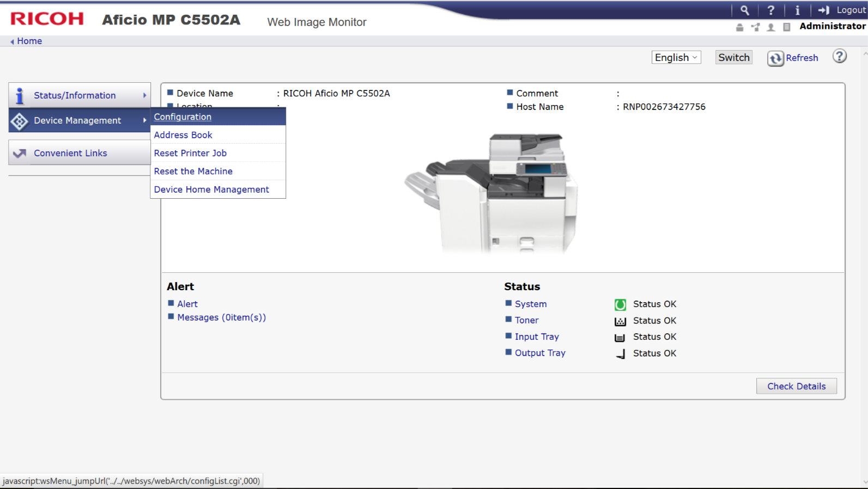Open the English language dropdown

pyautogui.click(x=676, y=58)
